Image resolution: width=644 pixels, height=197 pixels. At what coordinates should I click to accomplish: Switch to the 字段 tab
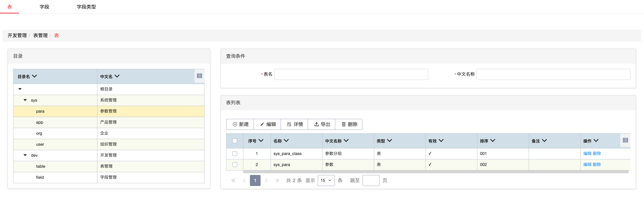pyautogui.click(x=44, y=7)
